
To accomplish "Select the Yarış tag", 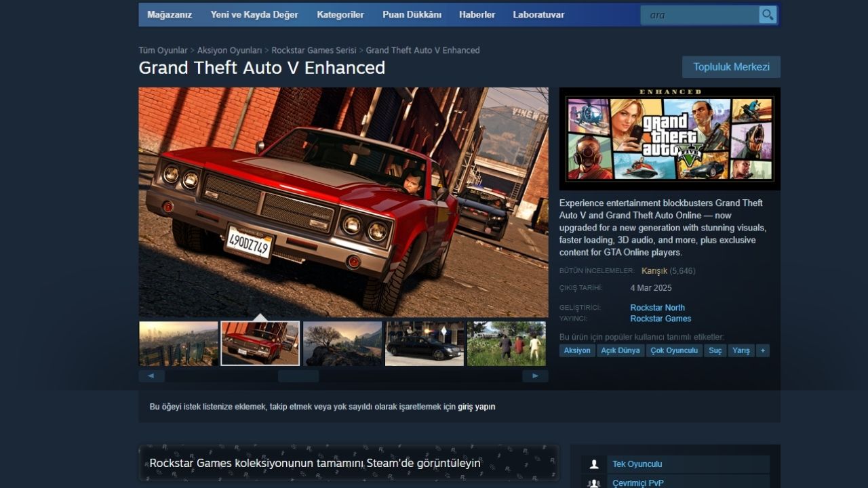I will (x=741, y=350).
